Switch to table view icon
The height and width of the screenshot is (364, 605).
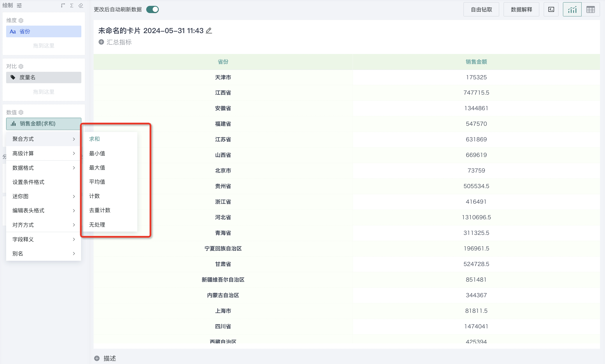click(x=591, y=10)
